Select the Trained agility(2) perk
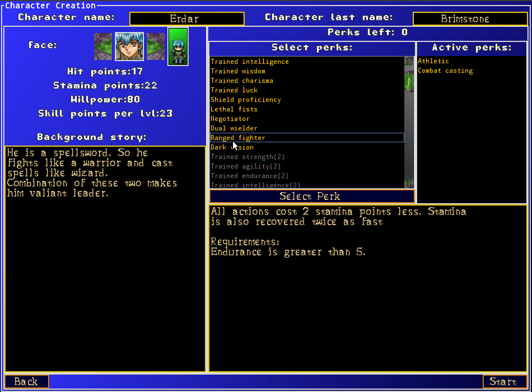Screen dimensions: 532x392 click(307, 166)
